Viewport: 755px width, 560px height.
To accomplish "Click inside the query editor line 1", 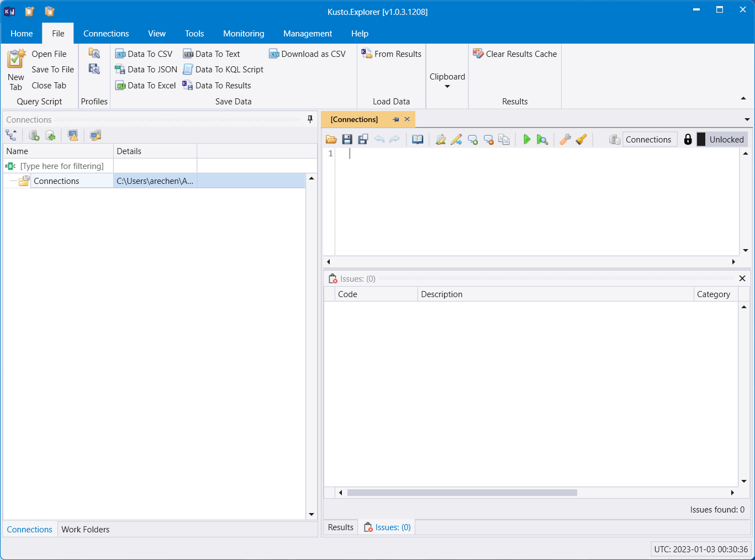I will tap(536, 154).
